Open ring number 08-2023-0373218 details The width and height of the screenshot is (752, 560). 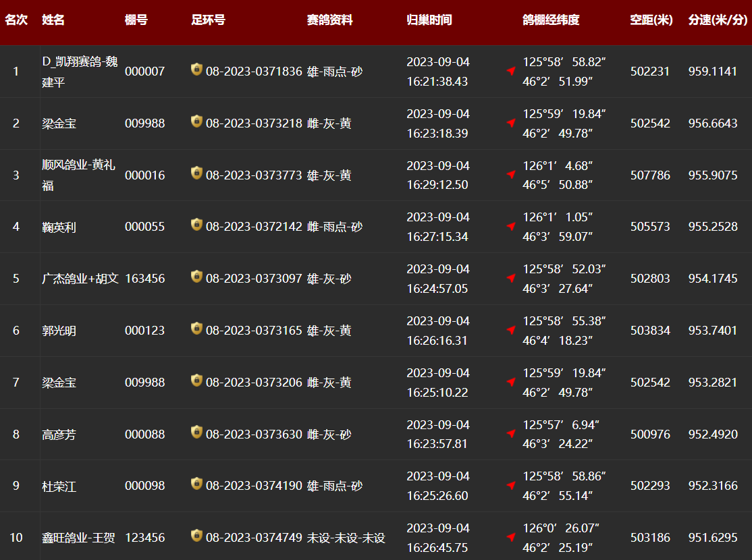pos(254,123)
